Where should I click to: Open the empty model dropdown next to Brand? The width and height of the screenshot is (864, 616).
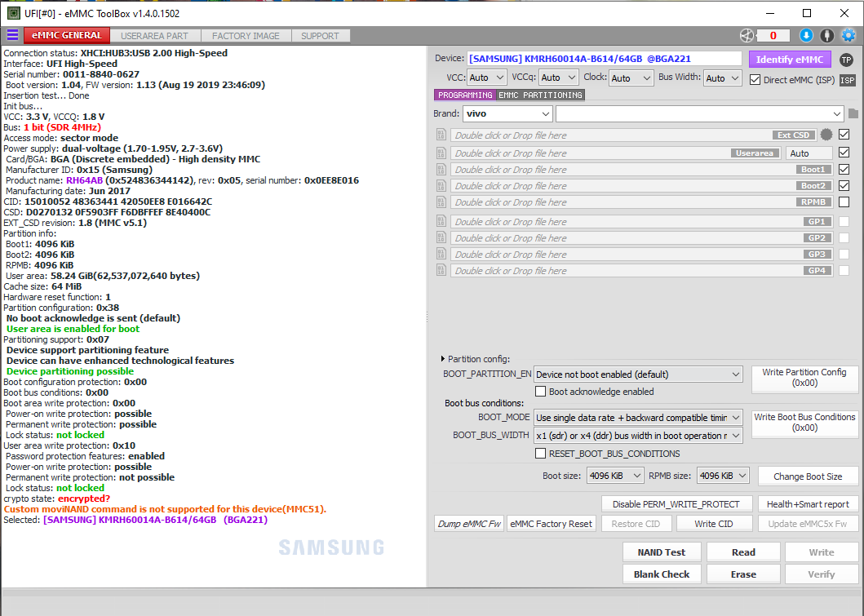700,114
